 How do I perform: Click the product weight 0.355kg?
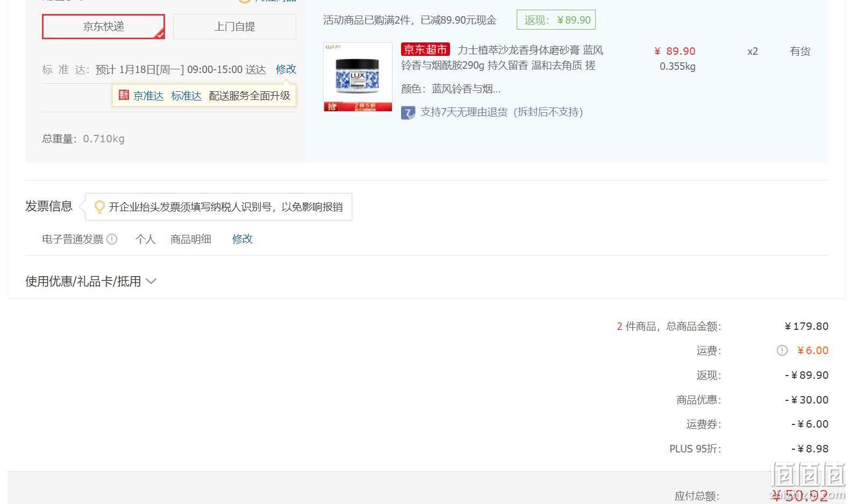(x=677, y=67)
